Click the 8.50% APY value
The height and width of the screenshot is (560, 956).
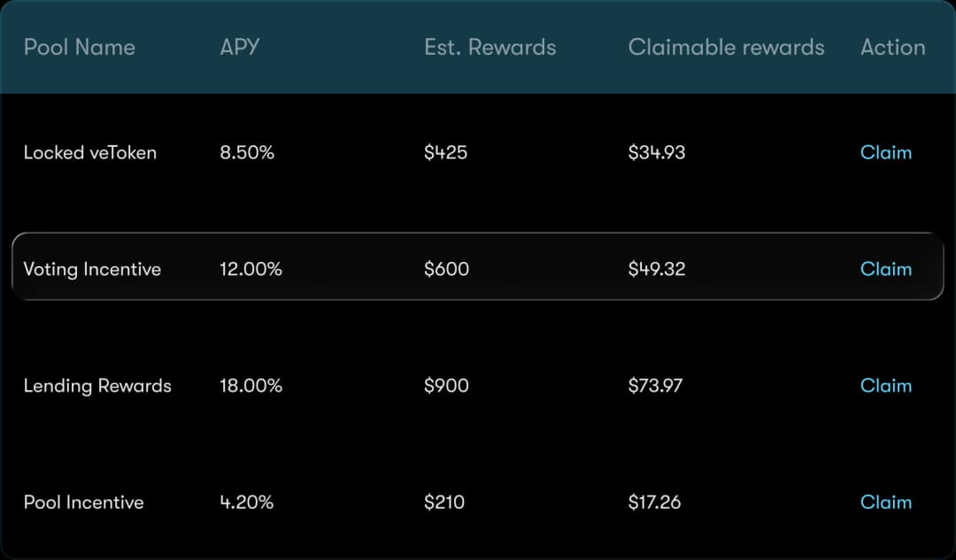pyautogui.click(x=245, y=152)
